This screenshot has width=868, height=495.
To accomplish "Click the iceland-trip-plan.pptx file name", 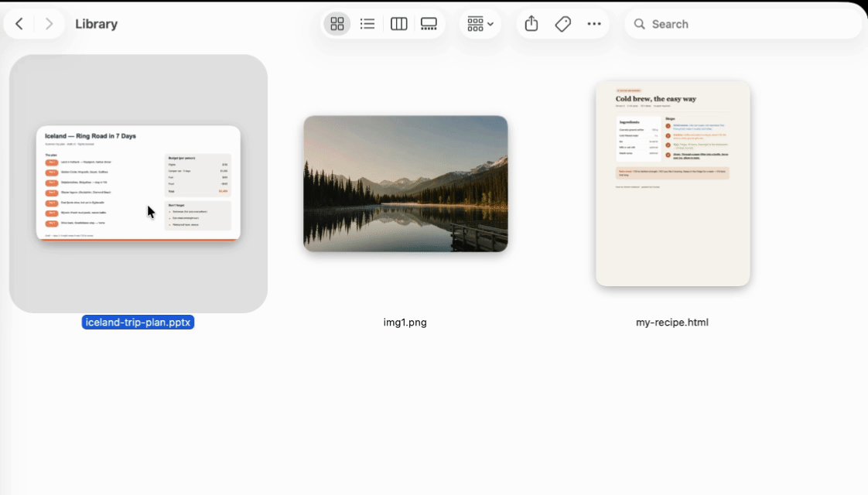I will (138, 323).
